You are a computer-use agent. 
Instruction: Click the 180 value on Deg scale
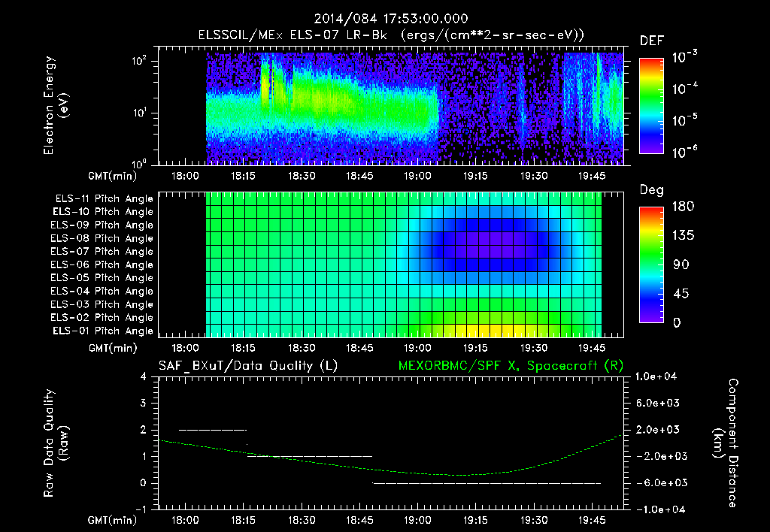point(683,207)
